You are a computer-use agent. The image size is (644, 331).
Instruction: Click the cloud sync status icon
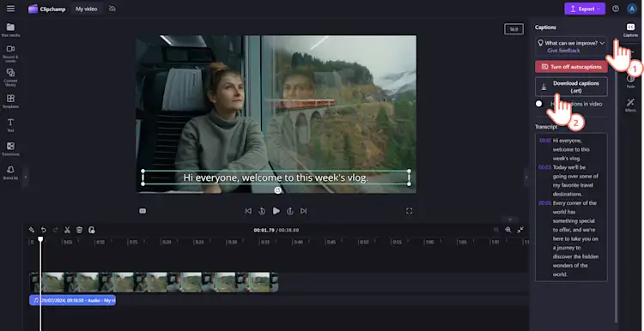pos(112,9)
